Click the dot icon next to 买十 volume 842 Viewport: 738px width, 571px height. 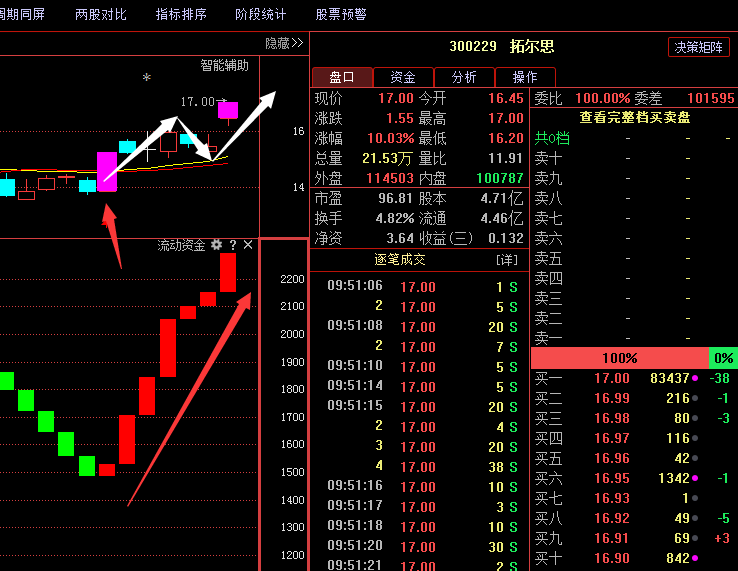click(x=696, y=558)
